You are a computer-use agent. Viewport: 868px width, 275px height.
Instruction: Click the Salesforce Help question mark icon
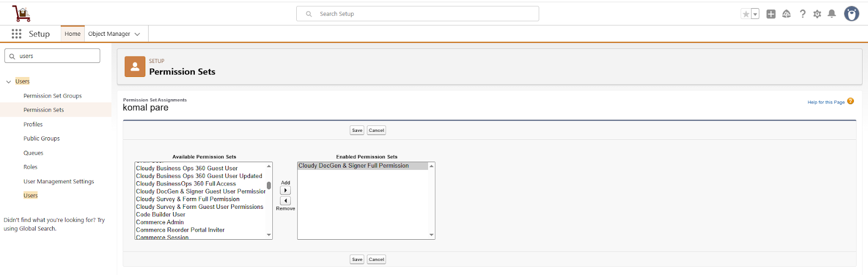click(x=802, y=14)
